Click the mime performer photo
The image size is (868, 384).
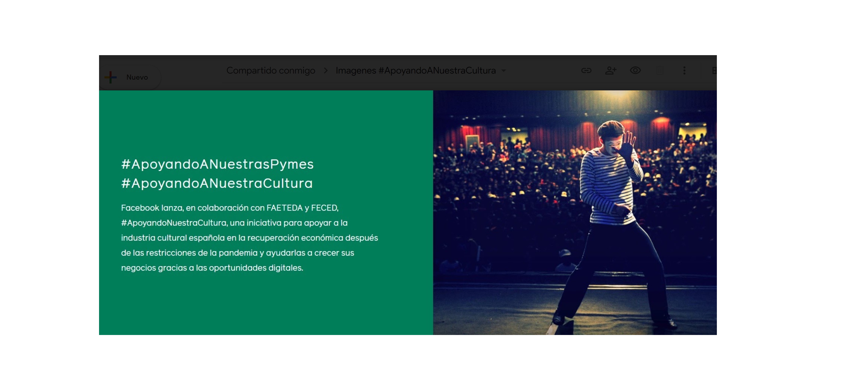(x=574, y=212)
